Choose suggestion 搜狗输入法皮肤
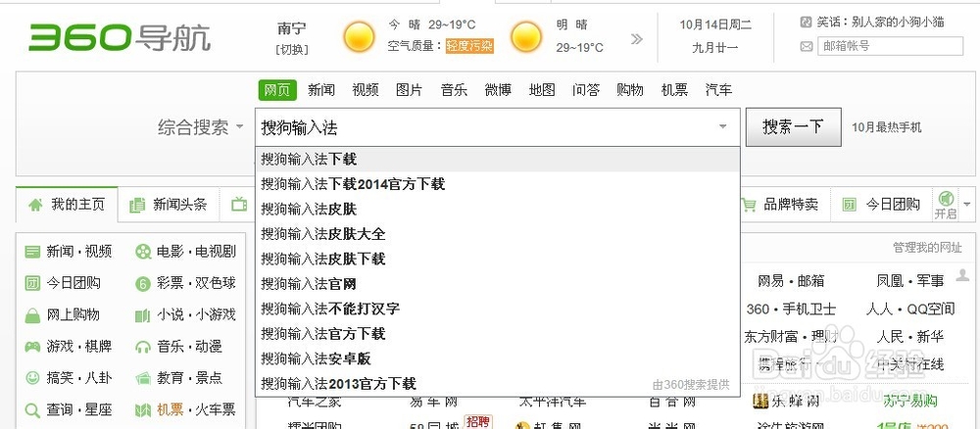 tap(498, 210)
